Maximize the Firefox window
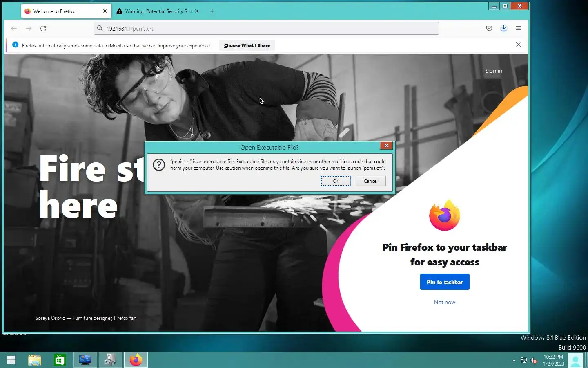Viewport: 588px width, 368px height. [505, 6]
